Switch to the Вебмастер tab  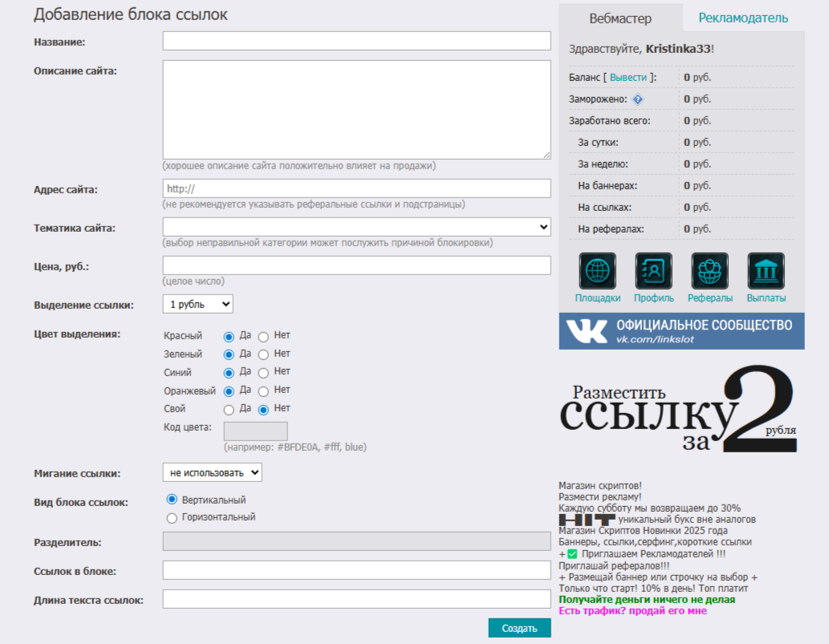click(620, 18)
